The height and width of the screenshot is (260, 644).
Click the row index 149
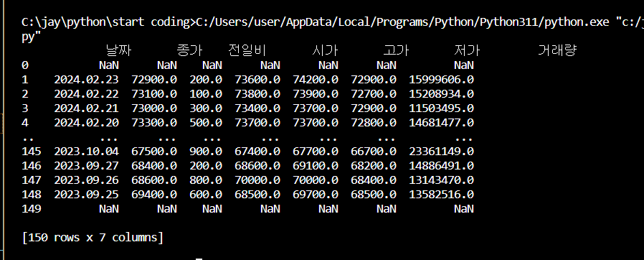[32, 208]
